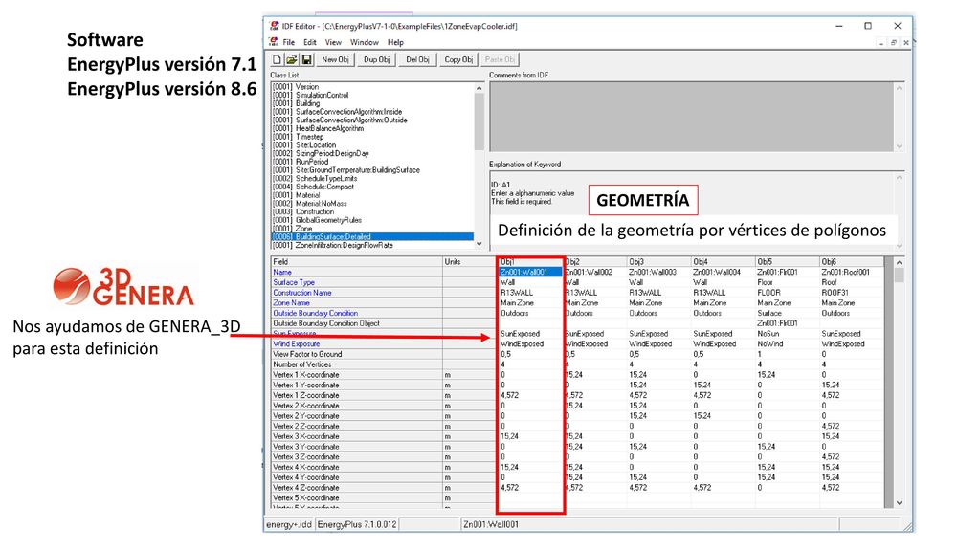This screenshot has width=980, height=551.
Task: Click the Obj4 column header
Action: [x=724, y=262]
